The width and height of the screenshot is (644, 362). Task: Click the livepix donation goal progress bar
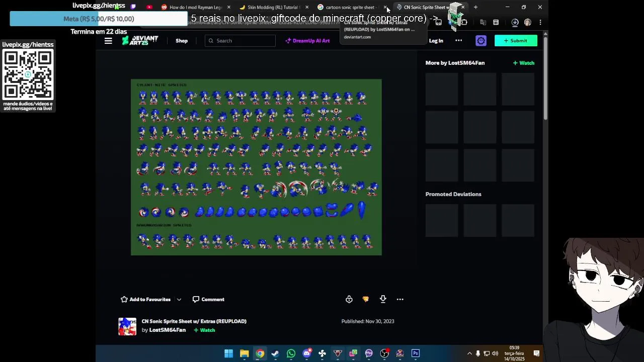pyautogui.click(x=99, y=19)
